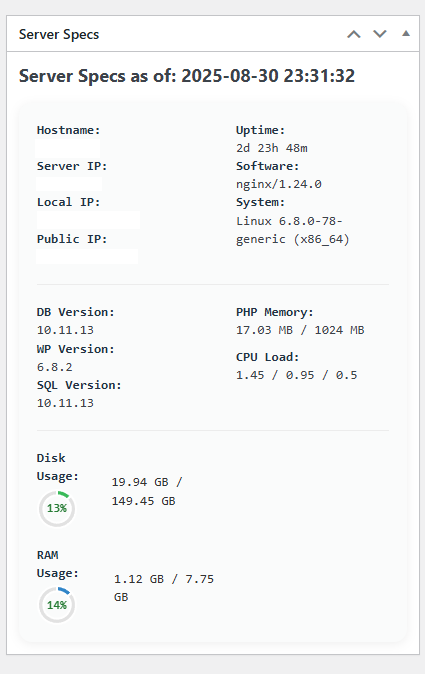Select the Server Specs widget title
Screen dimensions: 425x674
coord(59,34)
